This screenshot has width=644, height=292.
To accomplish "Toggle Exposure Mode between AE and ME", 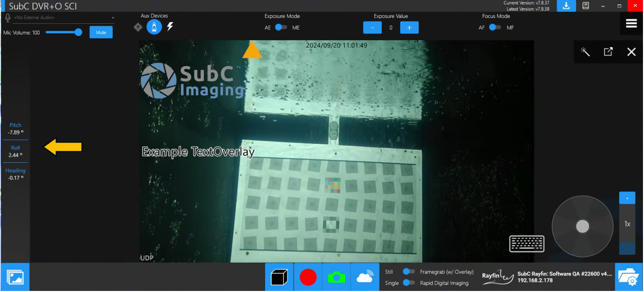I will pos(281,27).
